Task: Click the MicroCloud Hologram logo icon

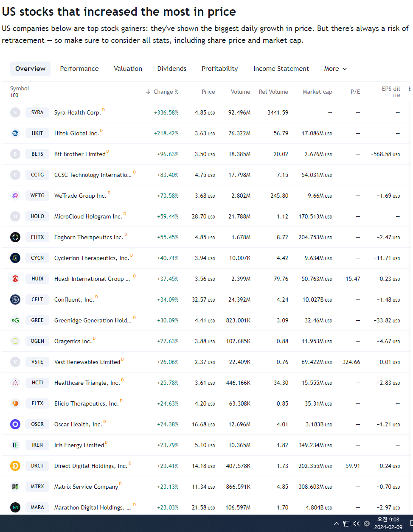Action: 15,216
